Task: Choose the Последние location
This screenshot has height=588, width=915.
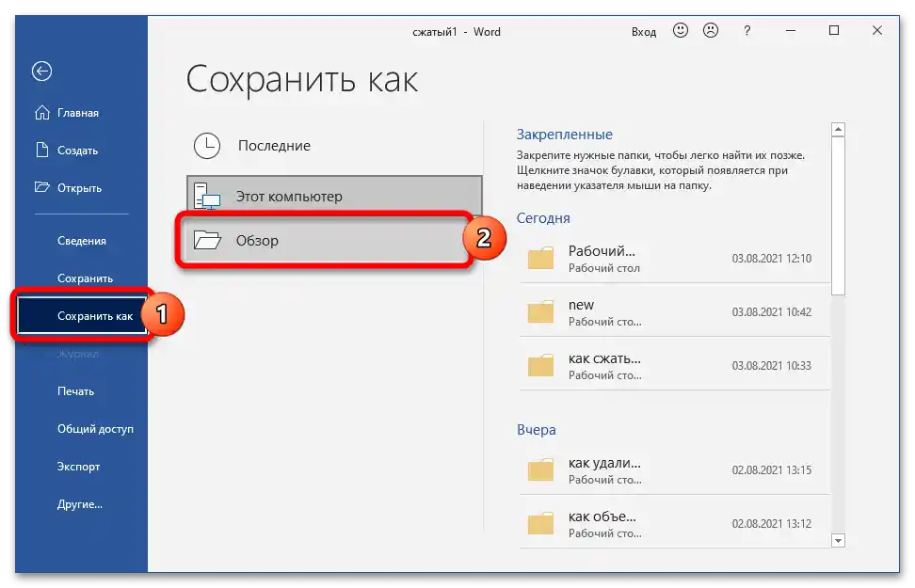Action: tap(334, 146)
